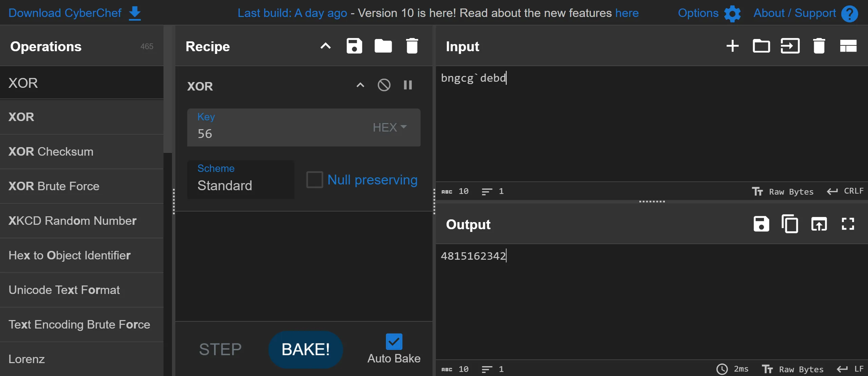Open the HEX key format dropdown

[x=389, y=127]
